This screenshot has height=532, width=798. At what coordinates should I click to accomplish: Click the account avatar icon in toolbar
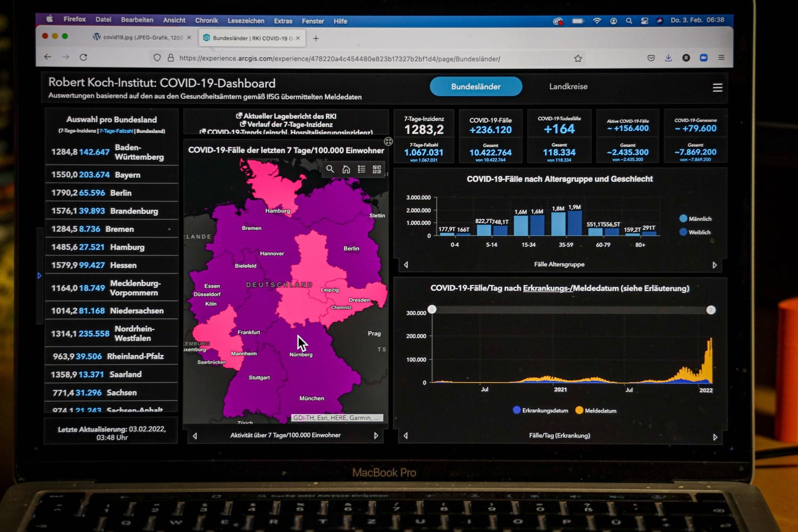[x=686, y=58]
